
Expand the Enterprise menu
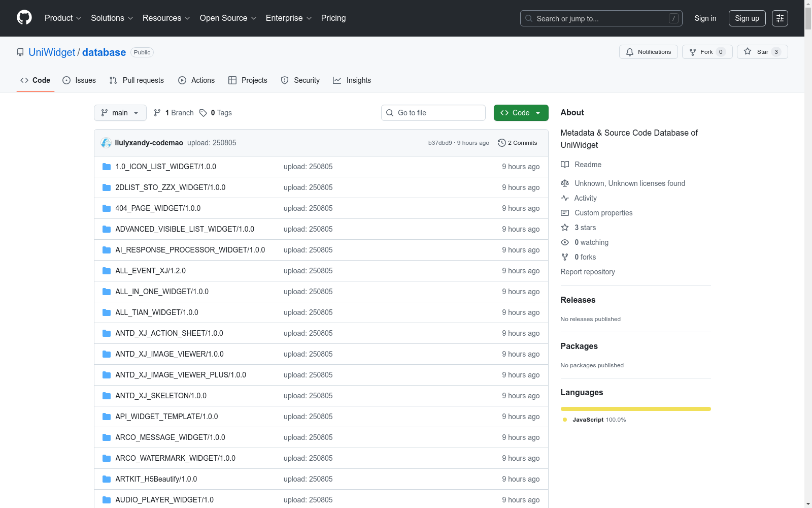click(x=289, y=18)
